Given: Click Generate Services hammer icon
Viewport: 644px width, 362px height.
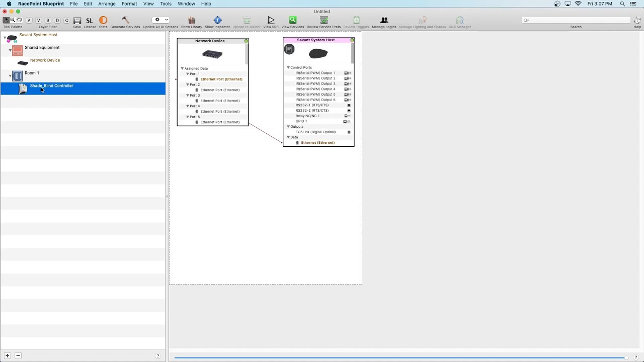Looking at the screenshot, I should (x=125, y=20).
